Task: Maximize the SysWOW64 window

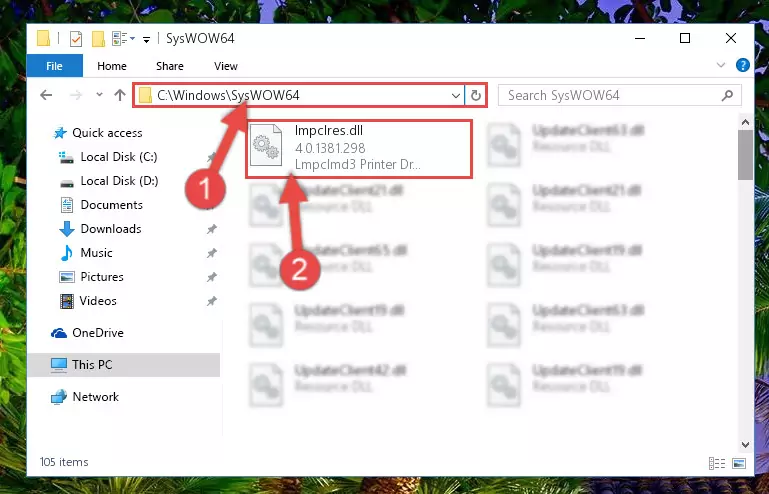Action: [x=685, y=38]
